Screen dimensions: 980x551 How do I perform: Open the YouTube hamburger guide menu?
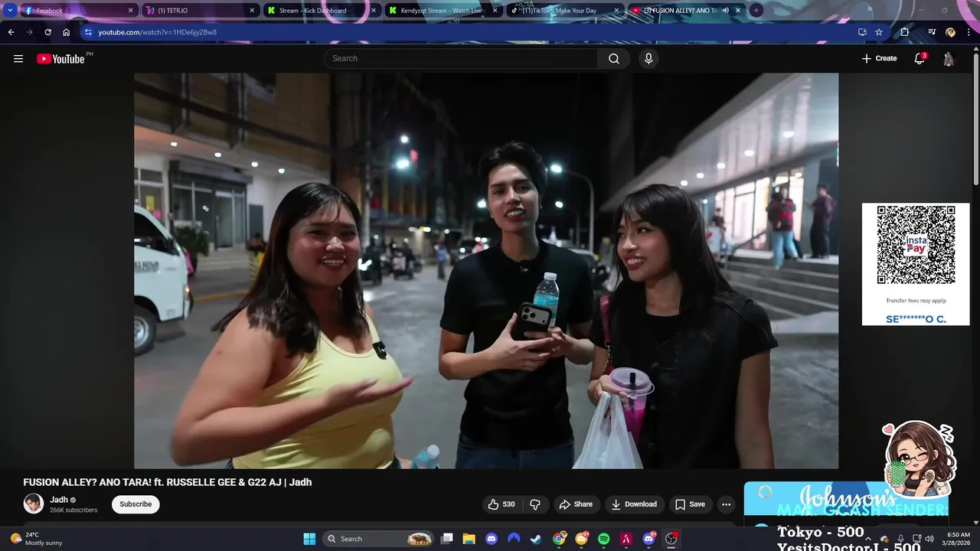pos(18,58)
